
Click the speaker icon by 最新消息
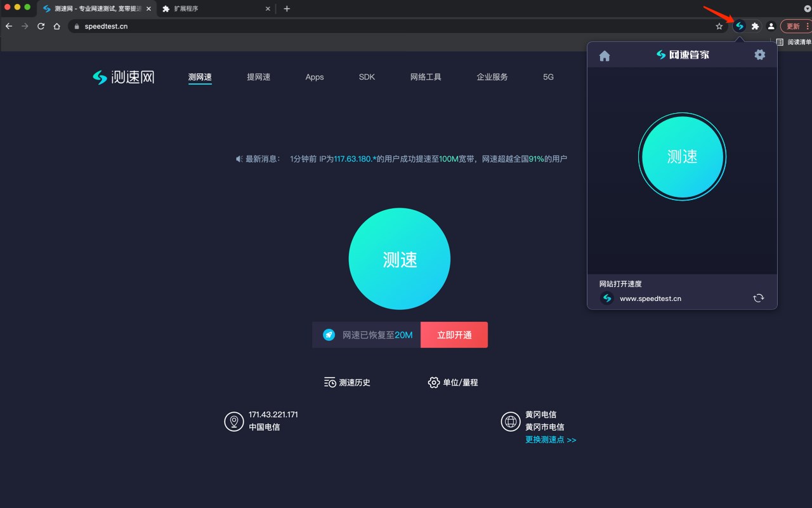240,159
